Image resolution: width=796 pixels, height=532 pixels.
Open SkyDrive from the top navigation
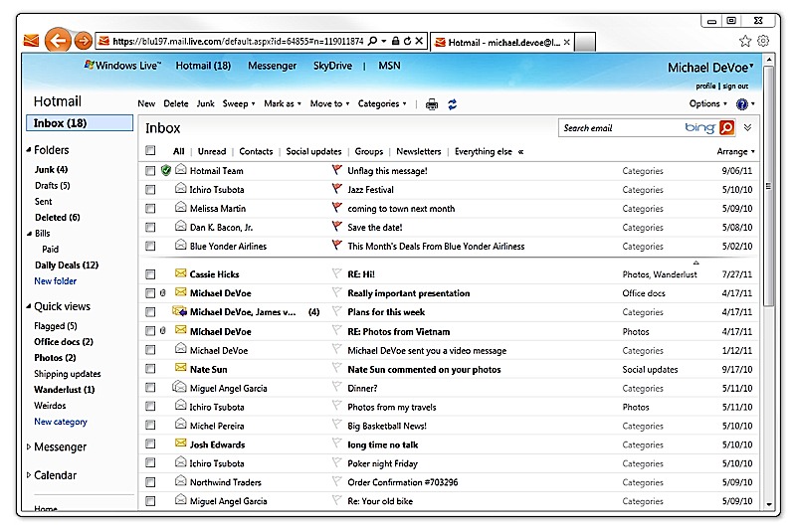tap(332, 66)
